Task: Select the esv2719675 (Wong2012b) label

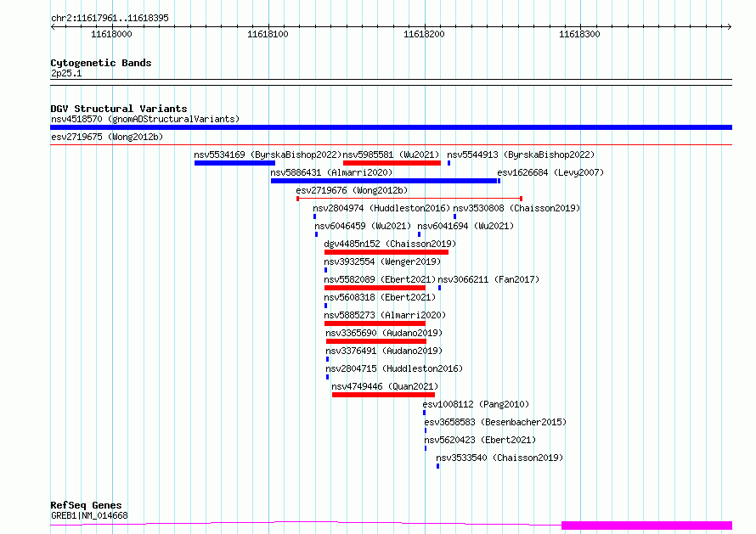Action: tap(107, 137)
